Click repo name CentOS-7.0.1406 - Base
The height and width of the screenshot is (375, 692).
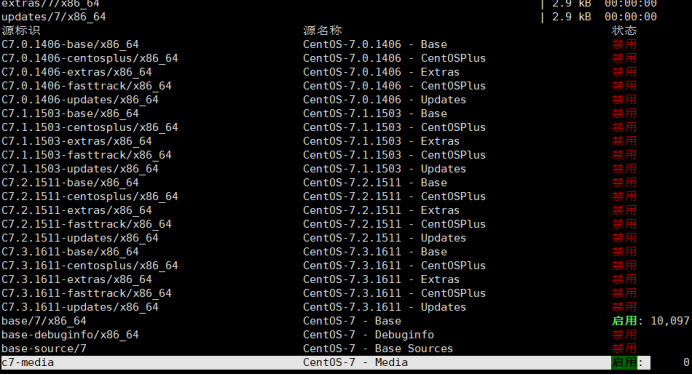[375, 45]
